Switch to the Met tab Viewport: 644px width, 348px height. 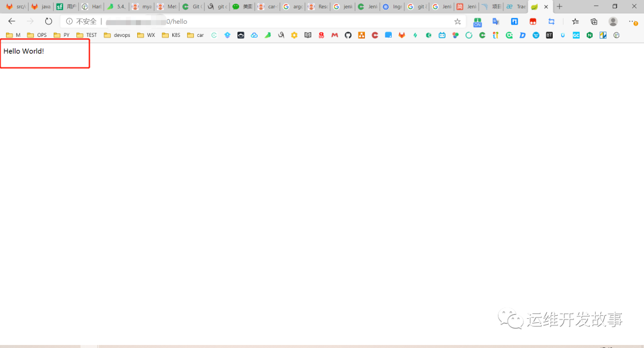167,7
